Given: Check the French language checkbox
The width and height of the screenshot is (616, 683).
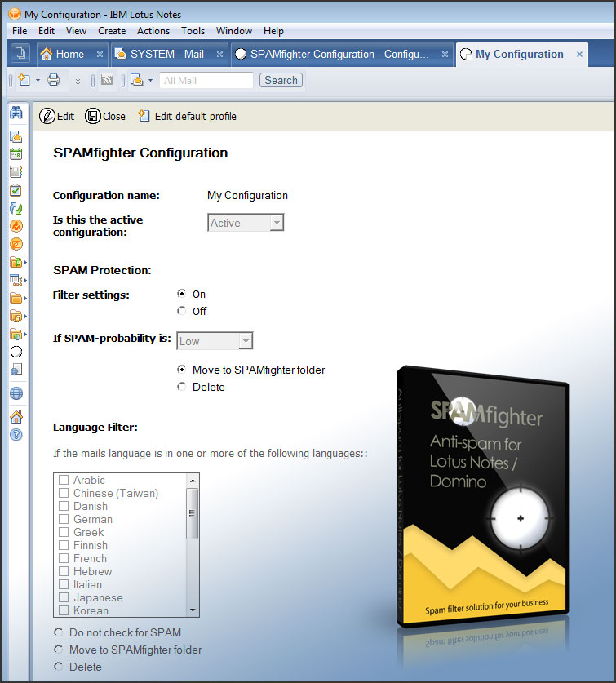Looking at the screenshot, I should tap(64, 558).
